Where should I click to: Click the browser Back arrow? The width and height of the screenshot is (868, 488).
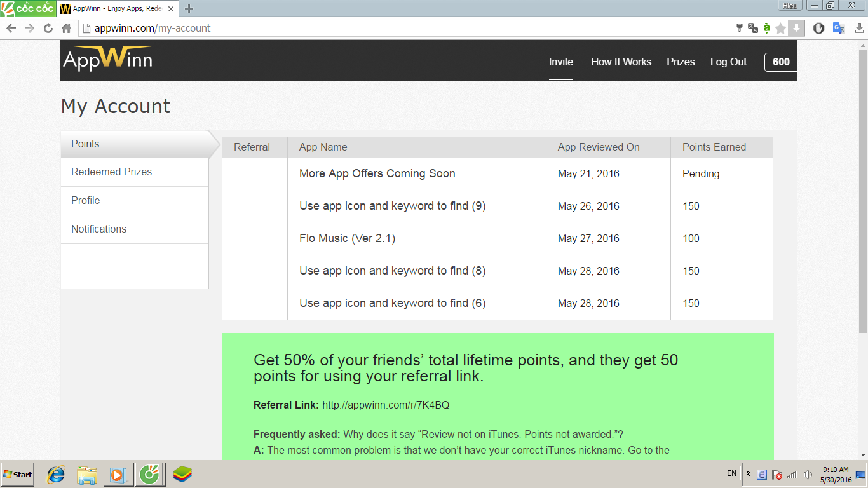point(10,28)
